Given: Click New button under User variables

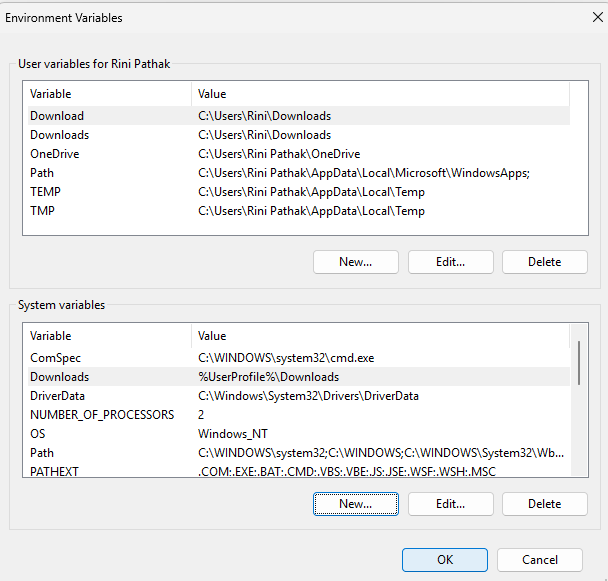Looking at the screenshot, I should tap(355, 262).
